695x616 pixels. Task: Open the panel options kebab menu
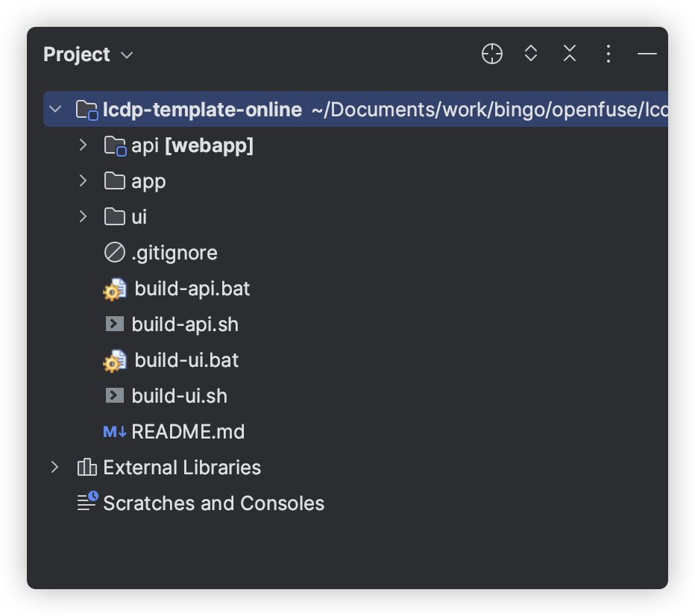(x=608, y=54)
